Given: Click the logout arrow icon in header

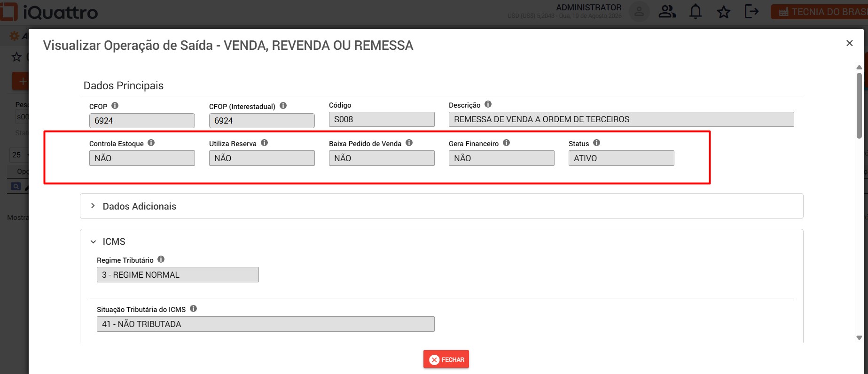Looking at the screenshot, I should (x=752, y=11).
